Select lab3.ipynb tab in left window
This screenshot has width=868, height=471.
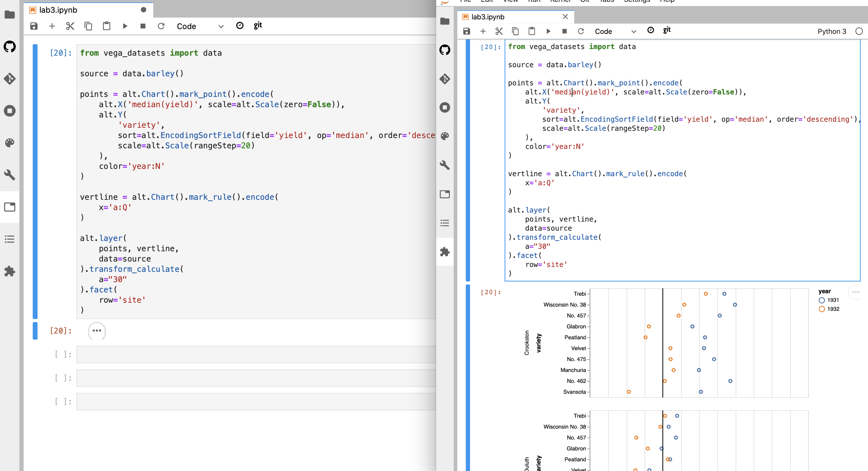pyautogui.click(x=89, y=10)
